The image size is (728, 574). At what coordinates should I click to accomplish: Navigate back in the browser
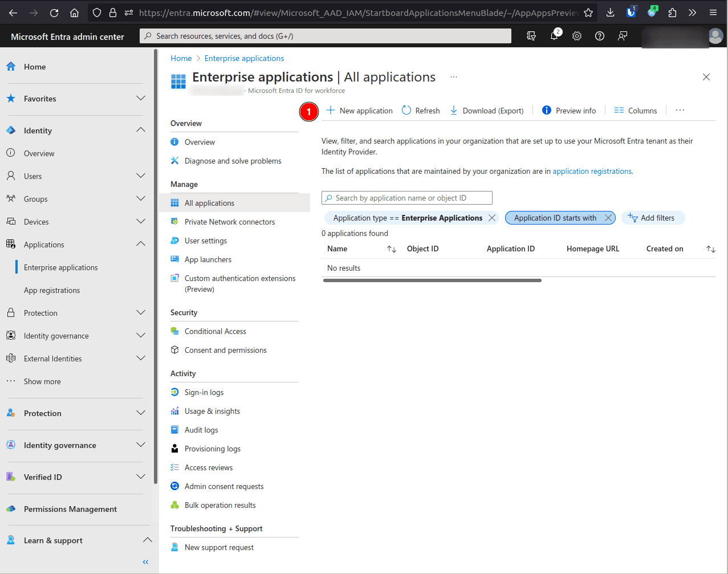pos(13,13)
